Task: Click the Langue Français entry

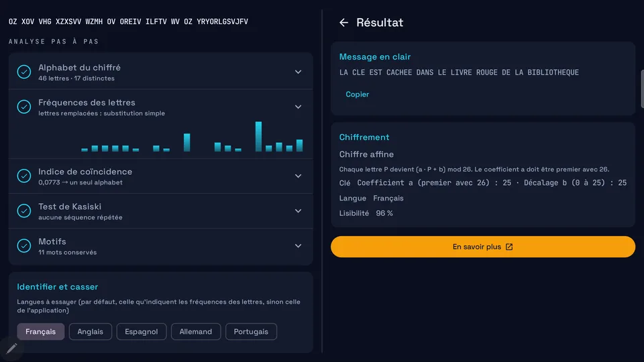Action: tap(371, 198)
